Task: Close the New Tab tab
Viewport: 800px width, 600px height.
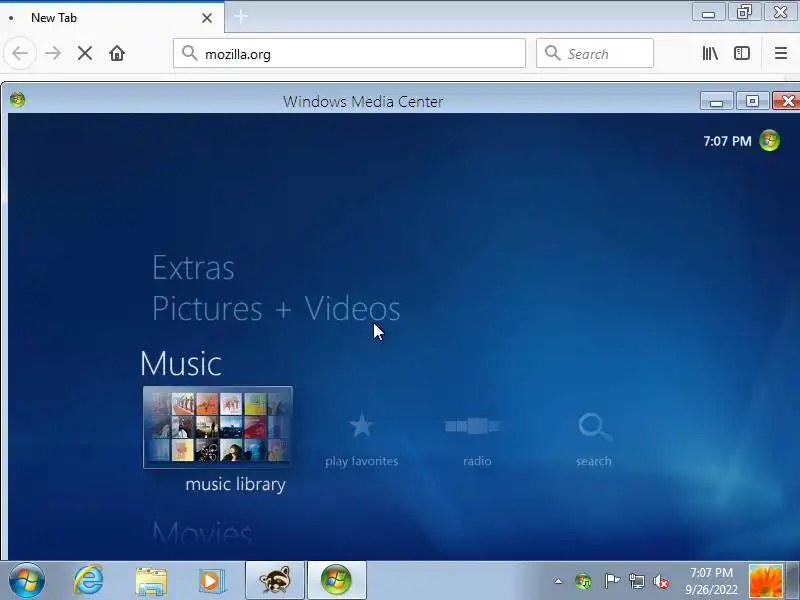Action: pyautogui.click(x=207, y=18)
